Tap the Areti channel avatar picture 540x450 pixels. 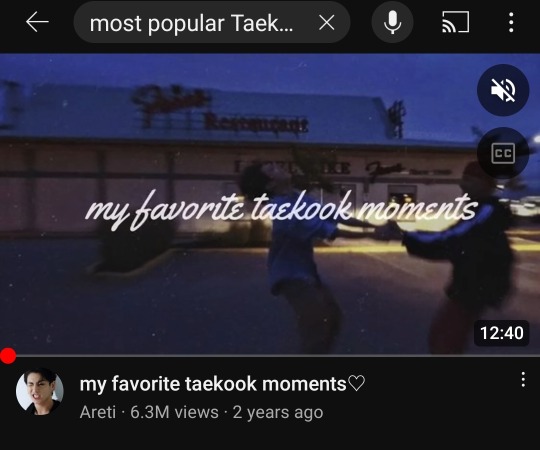[40, 391]
